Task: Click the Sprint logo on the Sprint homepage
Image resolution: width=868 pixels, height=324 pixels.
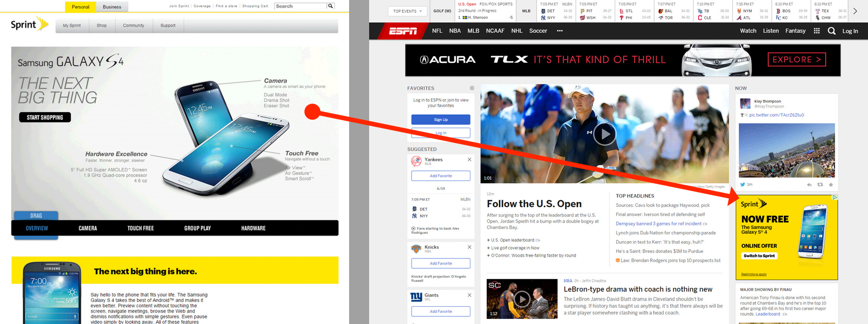Action: (31, 24)
